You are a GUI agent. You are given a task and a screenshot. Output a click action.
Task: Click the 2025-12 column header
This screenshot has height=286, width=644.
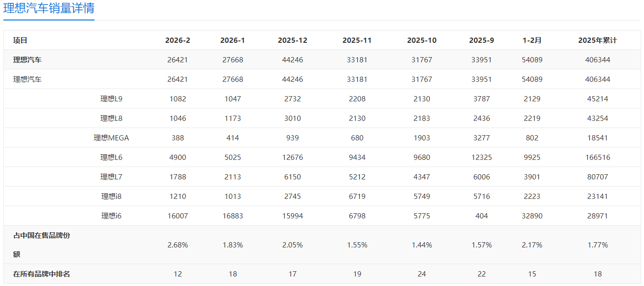tap(292, 40)
